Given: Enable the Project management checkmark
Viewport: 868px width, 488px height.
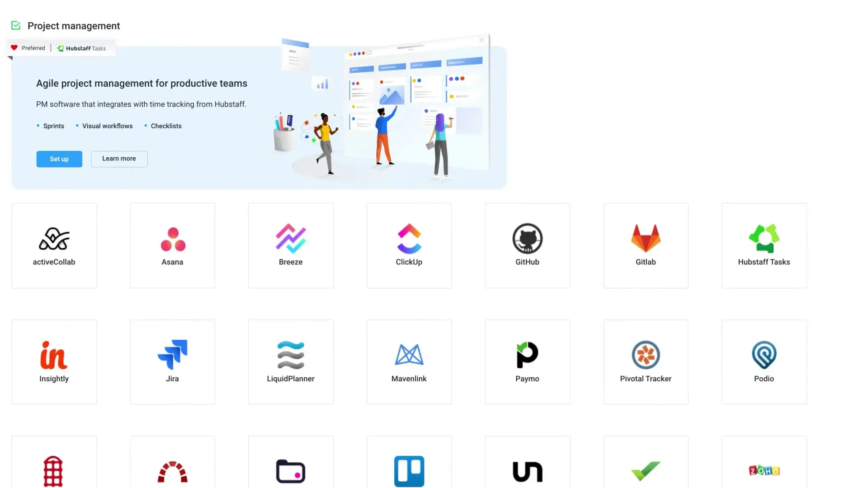Looking at the screenshot, I should (15, 25).
